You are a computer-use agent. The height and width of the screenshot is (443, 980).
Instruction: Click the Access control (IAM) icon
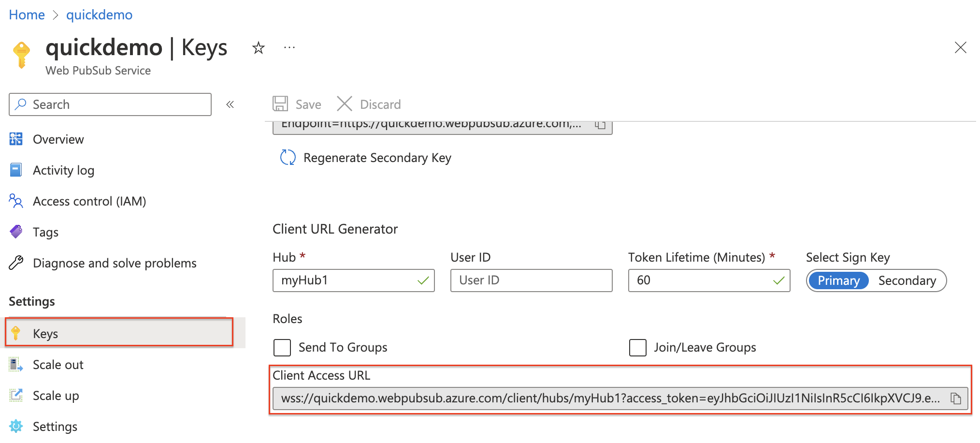pyautogui.click(x=15, y=201)
